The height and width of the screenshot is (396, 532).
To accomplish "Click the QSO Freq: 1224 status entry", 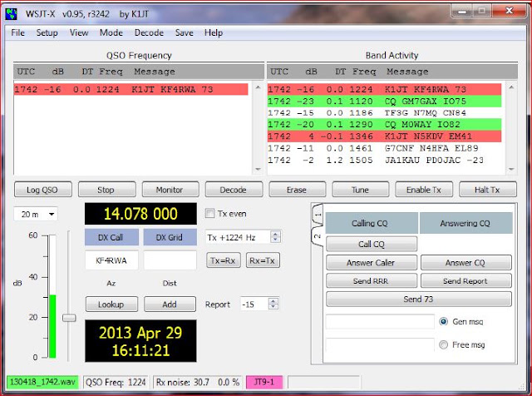I will click(x=116, y=382).
